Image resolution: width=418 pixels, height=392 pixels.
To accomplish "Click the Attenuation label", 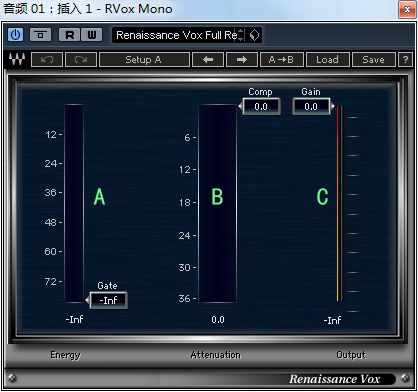I will click(x=216, y=355).
